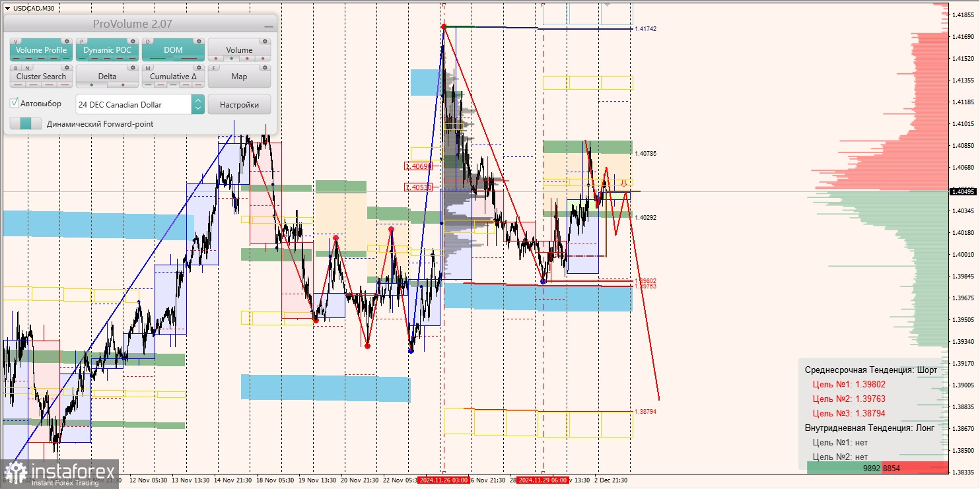Open Volume button settings gear
980x489 pixels.
(x=265, y=41)
